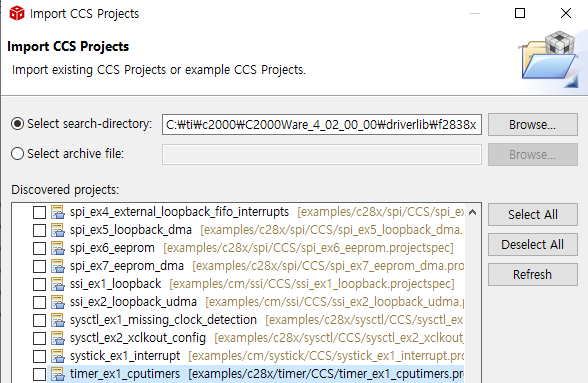Select the sysctl_ex2_xclkout_config project name

click(138, 338)
